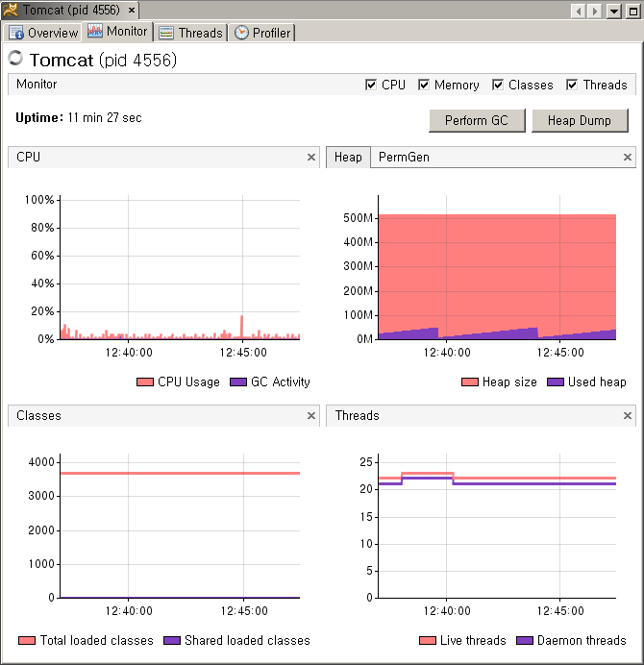Click the Used heap legend swatch
Viewport: 644px width, 665px height.
tap(556, 382)
